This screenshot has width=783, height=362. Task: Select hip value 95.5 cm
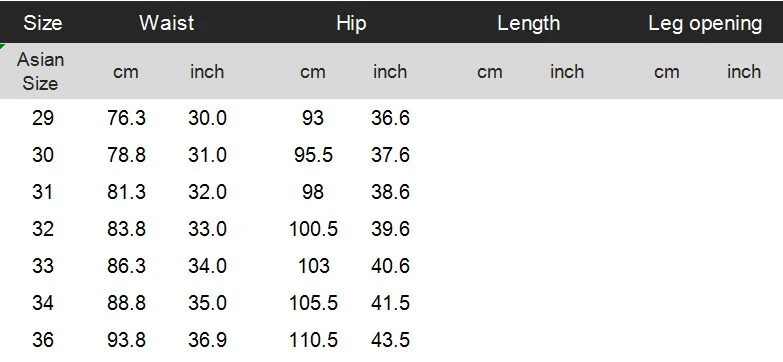(313, 155)
